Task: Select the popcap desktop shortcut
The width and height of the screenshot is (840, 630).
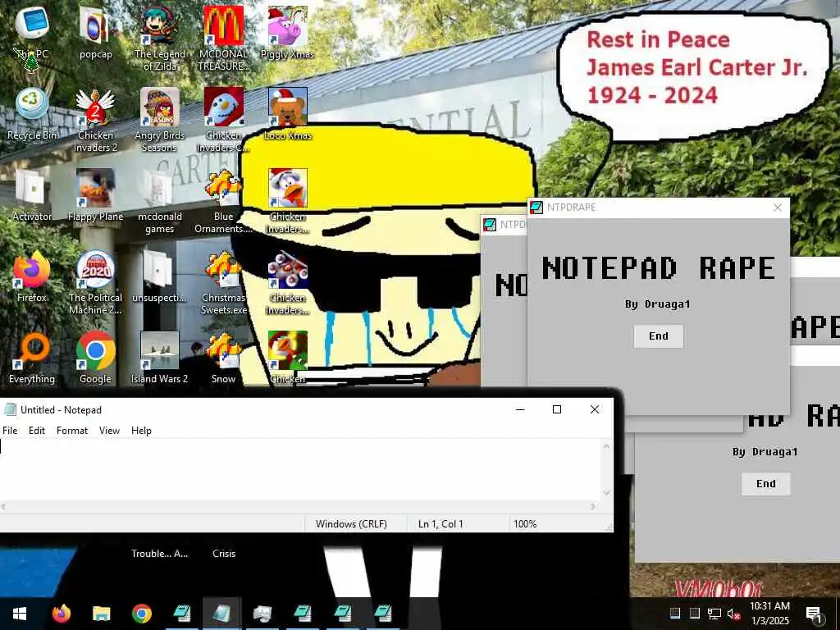Action: click(x=95, y=32)
